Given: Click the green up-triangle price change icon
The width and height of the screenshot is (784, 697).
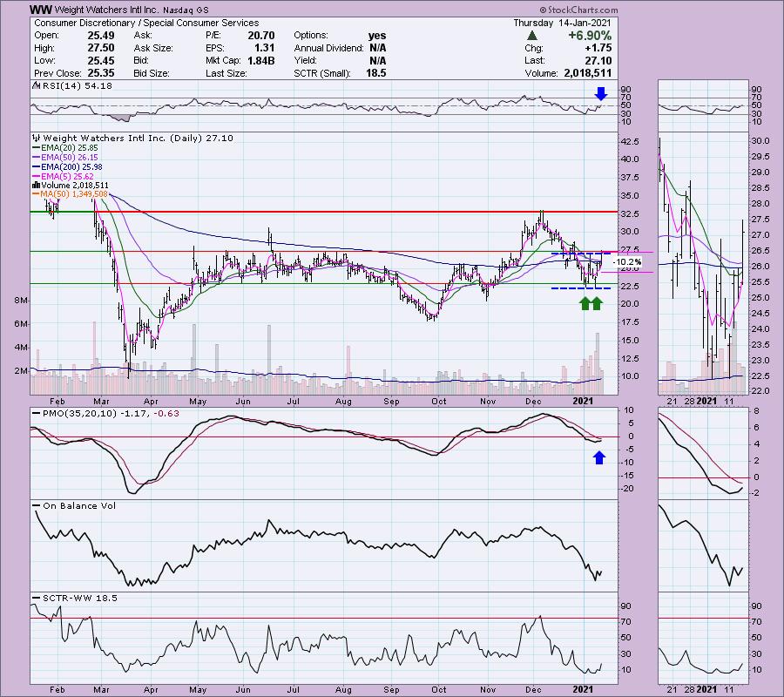Looking at the screenshot, I should click(532, 36).
